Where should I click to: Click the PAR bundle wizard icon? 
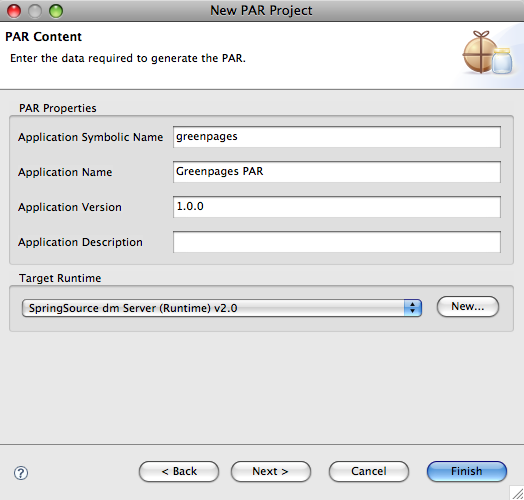[x=487, y=52]
